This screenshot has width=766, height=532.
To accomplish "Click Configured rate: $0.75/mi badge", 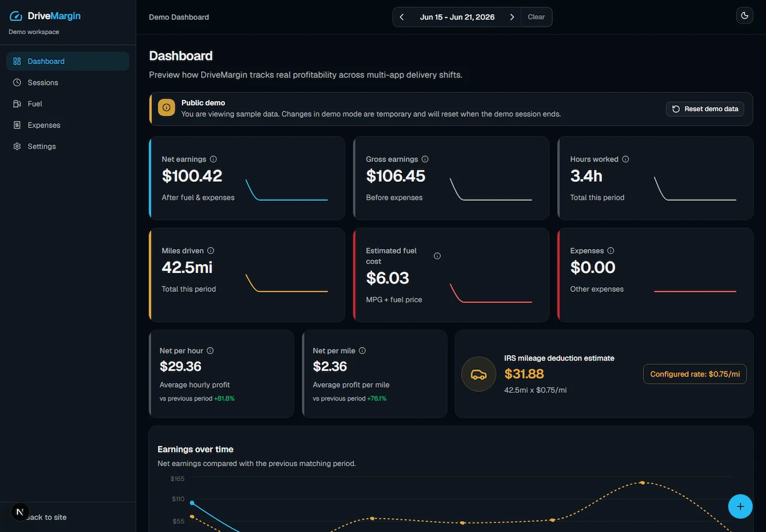I will pos(695,374).
